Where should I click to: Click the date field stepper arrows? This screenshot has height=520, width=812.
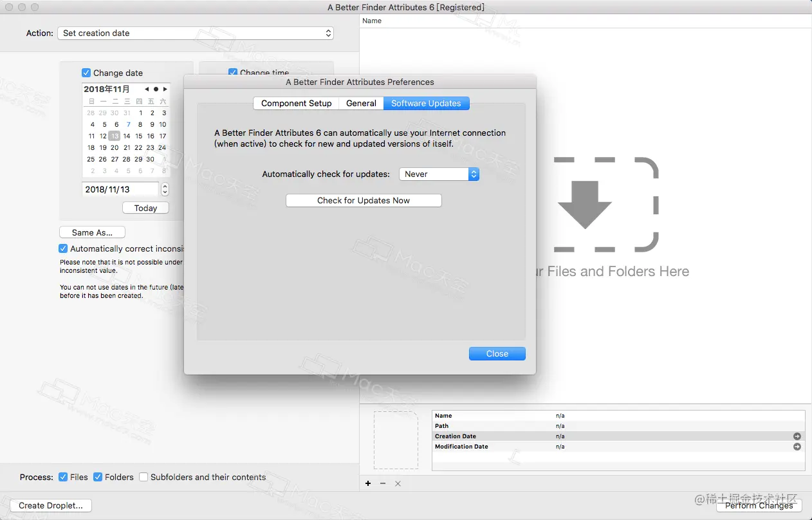tap(165, 189)
